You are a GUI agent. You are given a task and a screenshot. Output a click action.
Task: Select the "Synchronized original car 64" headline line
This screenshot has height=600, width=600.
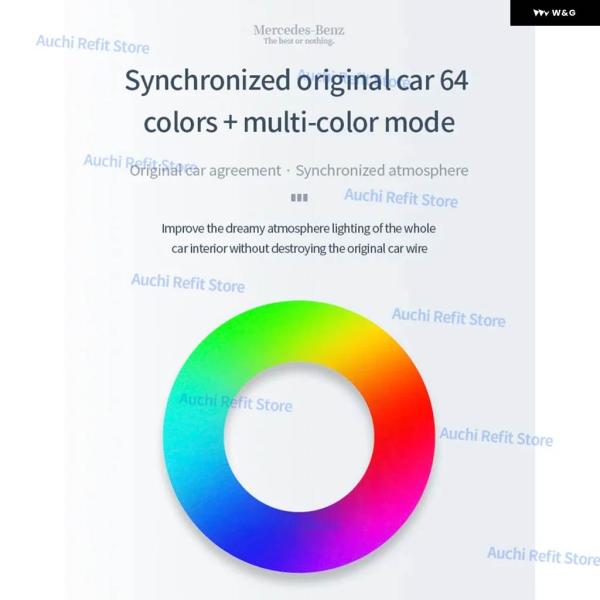pos(296,81)
